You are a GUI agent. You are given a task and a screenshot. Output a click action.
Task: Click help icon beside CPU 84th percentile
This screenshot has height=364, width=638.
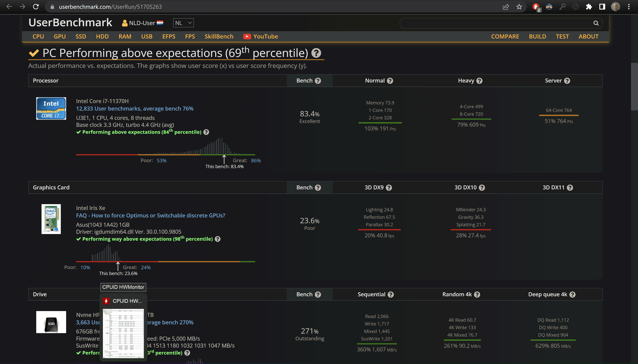click(x=206, y=132)
